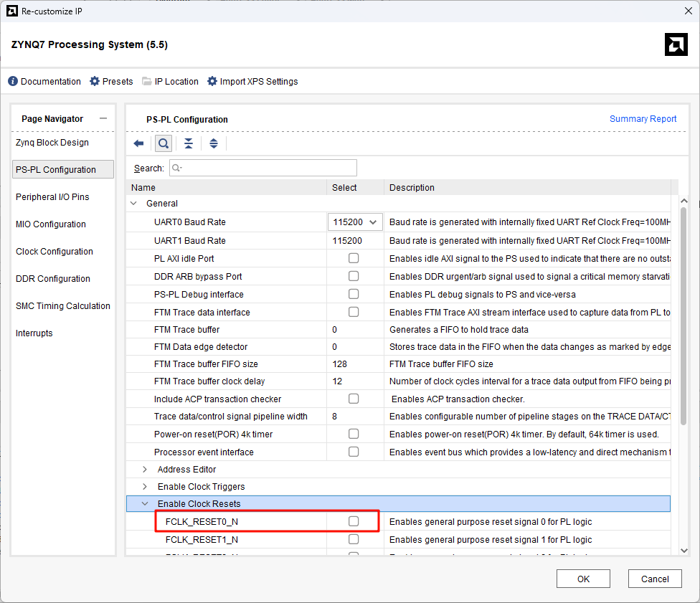Collapse Enable Clock Resets section
Image resolution: width=700 pixels, height=603 pixels.
(145, 503)
